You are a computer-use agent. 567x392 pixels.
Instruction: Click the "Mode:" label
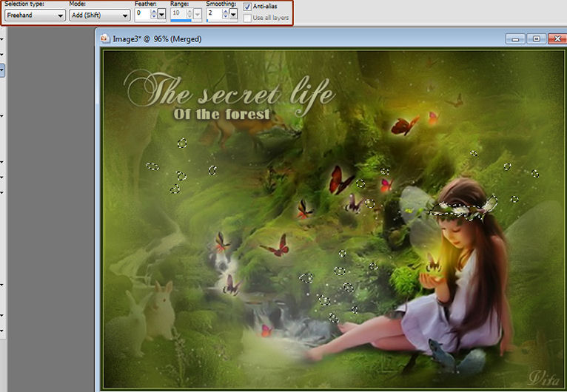(78, 4)
